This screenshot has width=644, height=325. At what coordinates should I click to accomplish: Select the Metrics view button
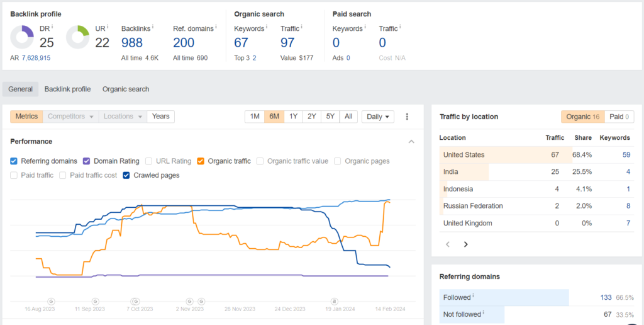point(26,117)
